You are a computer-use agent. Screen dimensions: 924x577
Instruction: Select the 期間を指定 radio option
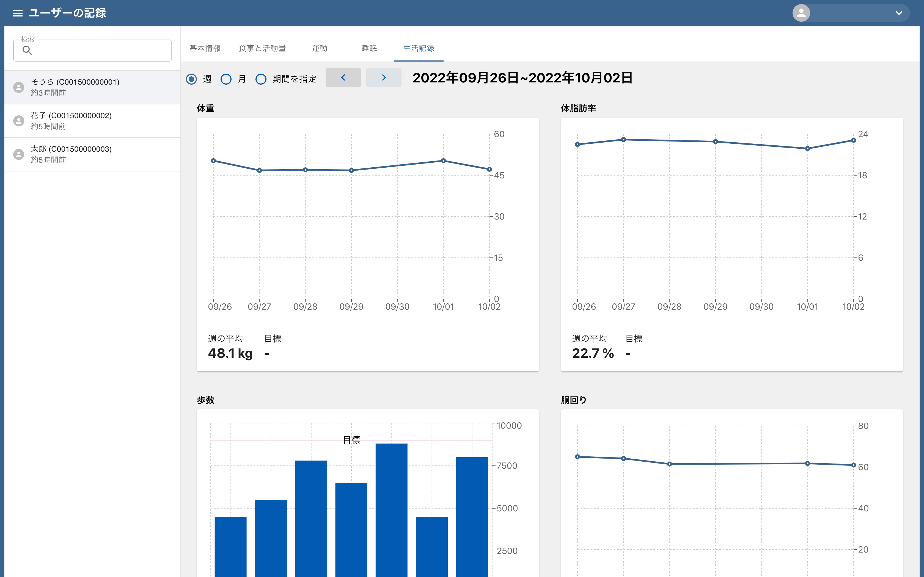[x=261, y=79]
